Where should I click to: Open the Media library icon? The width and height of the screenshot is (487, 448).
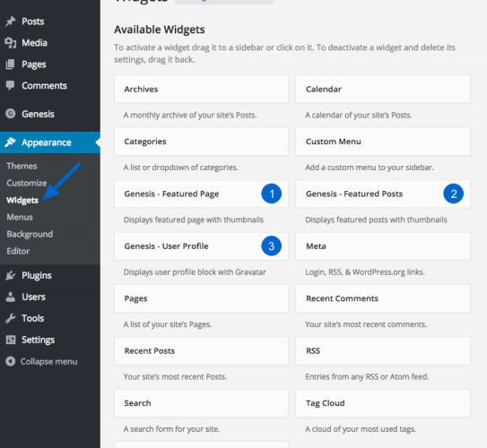pyautogui.click(x=11, y=43)
